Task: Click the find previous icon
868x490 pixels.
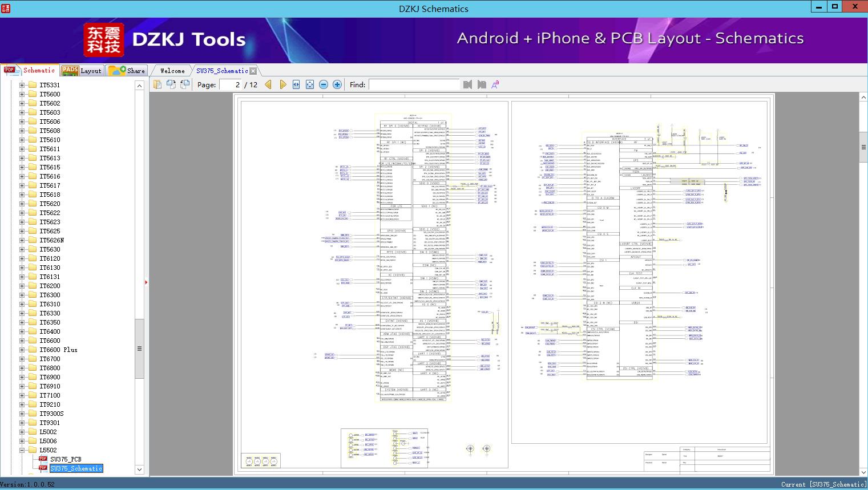Action: [x=468, y=84]
